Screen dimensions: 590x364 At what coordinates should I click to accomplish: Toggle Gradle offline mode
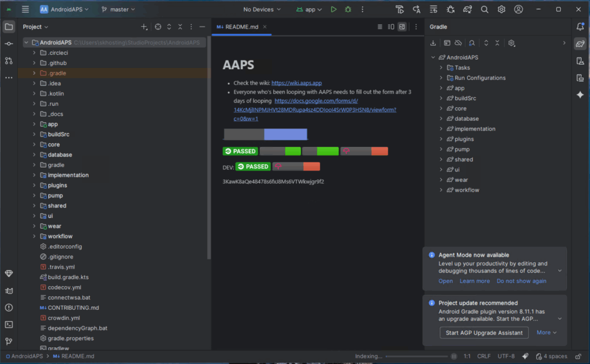point(458,43)
